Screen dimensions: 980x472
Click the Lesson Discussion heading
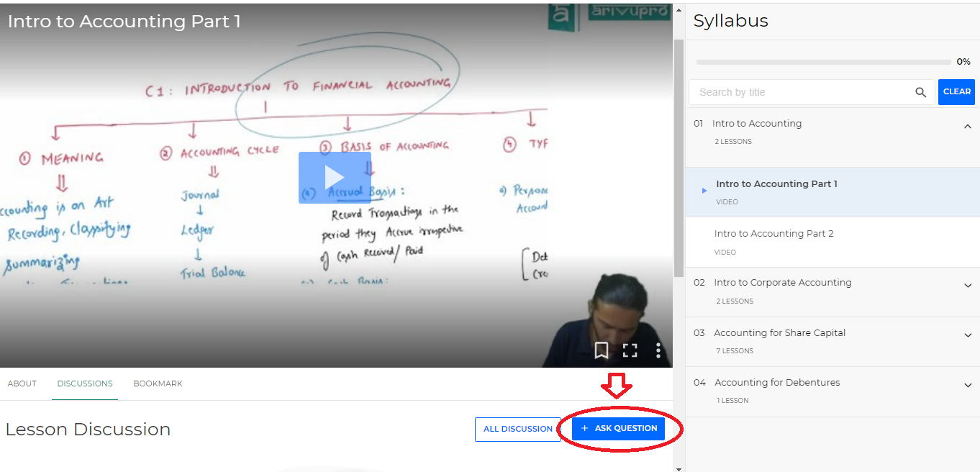click(x=88, y=430)
